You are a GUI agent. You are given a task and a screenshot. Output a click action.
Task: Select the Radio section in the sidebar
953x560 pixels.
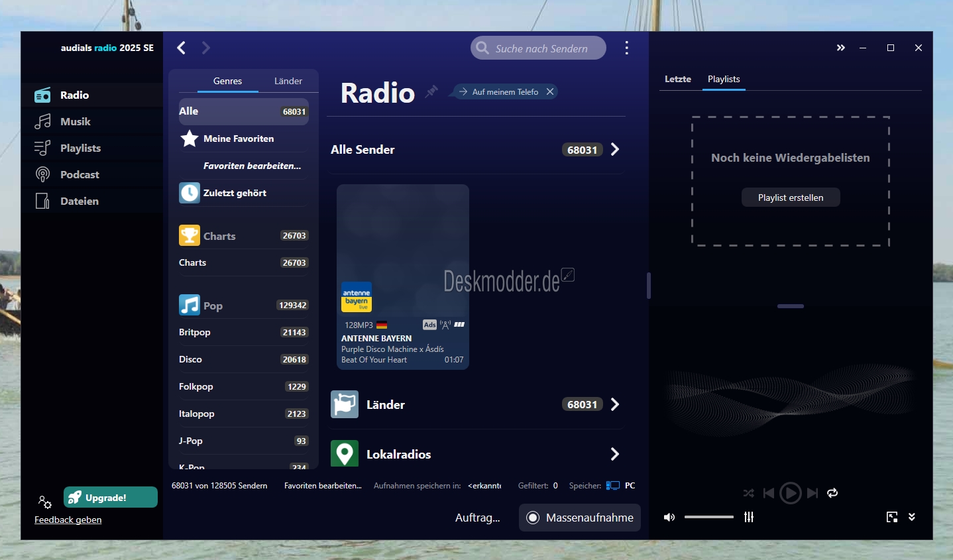tap(74, 95)
